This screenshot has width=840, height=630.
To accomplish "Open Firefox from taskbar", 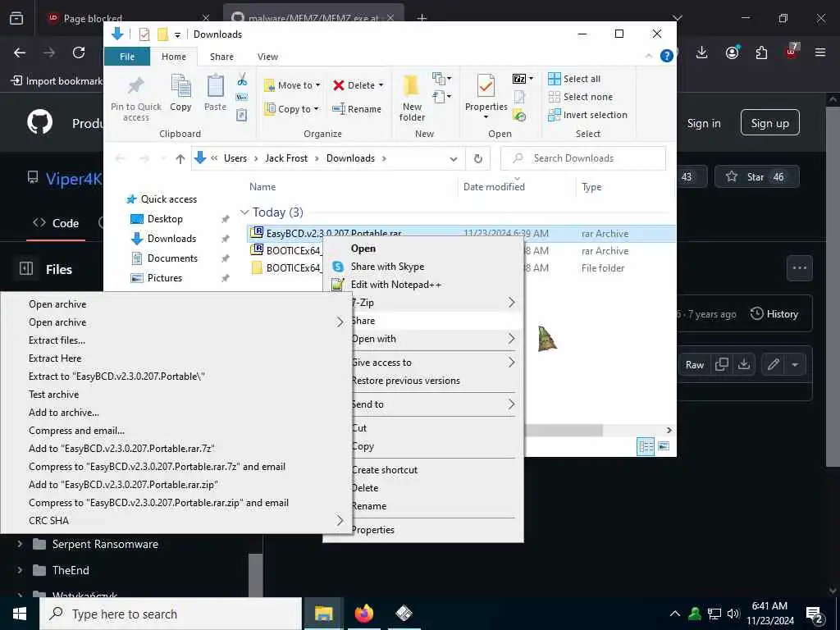I will point(363,614).
